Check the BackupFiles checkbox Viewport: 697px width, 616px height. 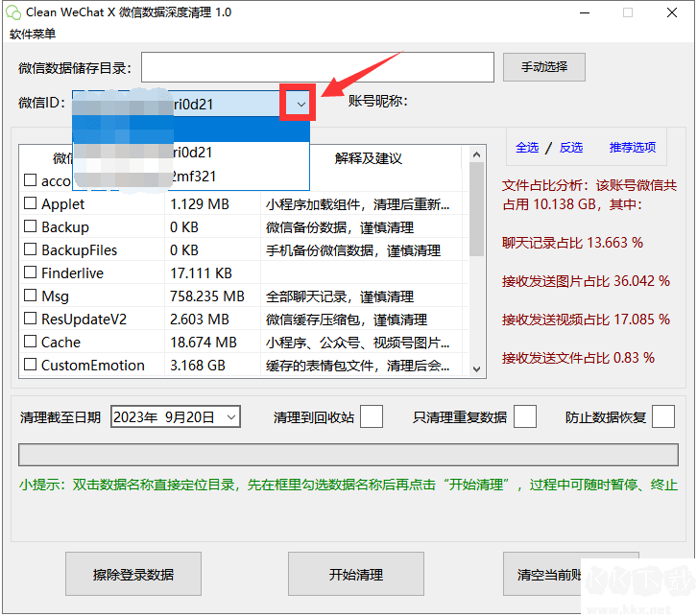(x=30, y=249)
